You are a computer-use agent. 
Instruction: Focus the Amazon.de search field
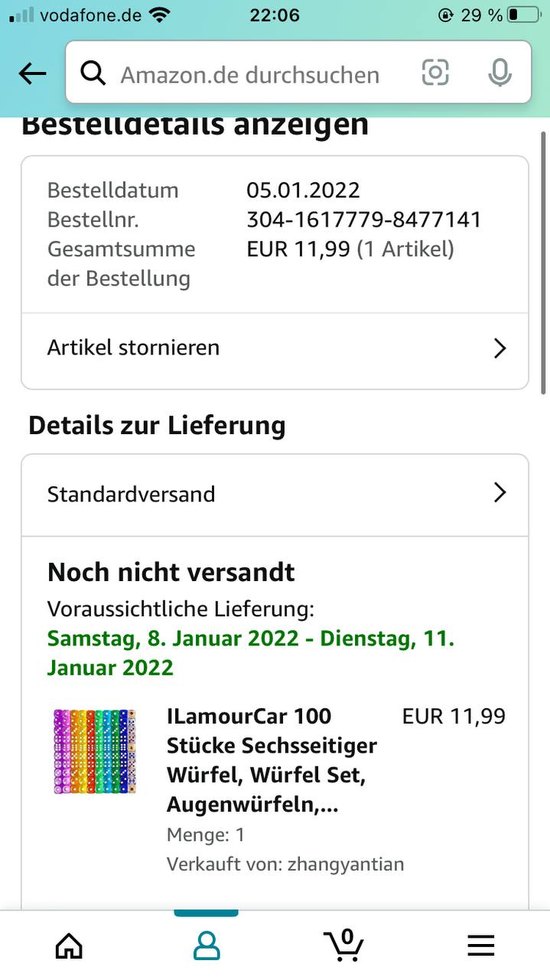(x=252, y=74)
